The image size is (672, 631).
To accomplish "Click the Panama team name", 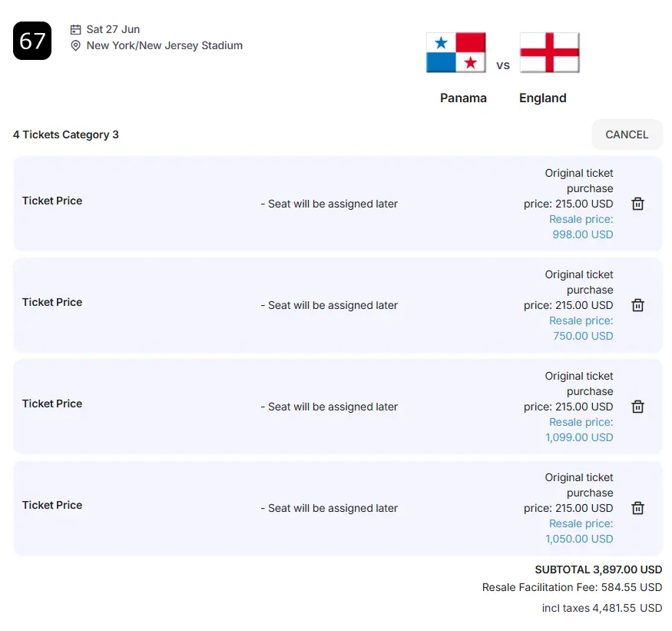I will [463, 98].
